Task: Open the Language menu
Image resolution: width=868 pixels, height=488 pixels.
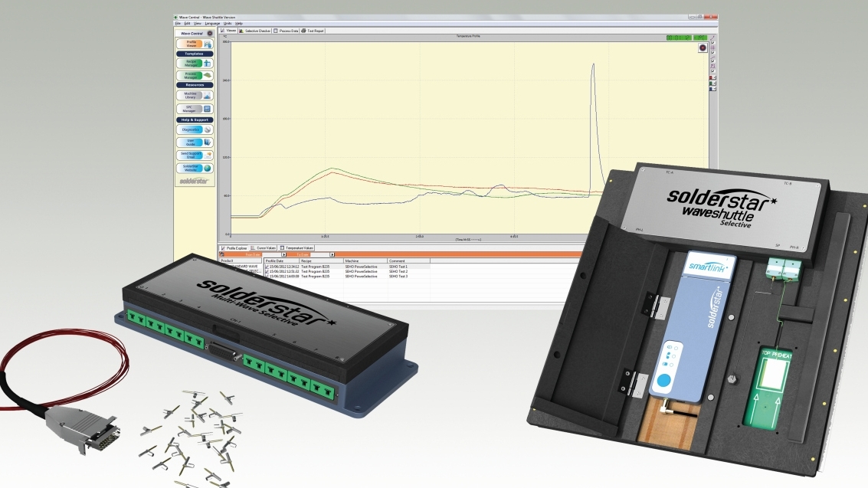Action: [212, 23]
